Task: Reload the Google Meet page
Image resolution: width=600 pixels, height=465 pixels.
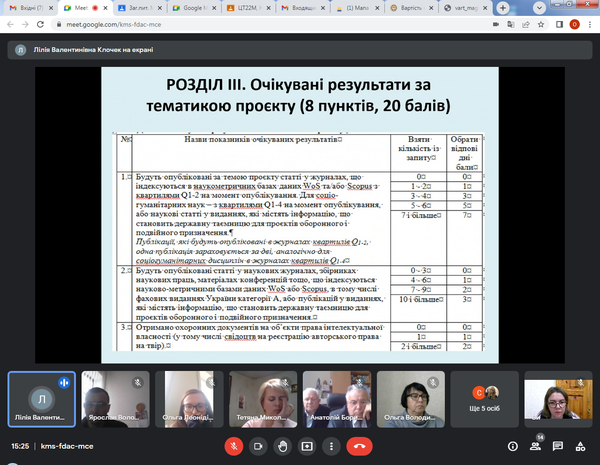Action: tap(46, 25)
